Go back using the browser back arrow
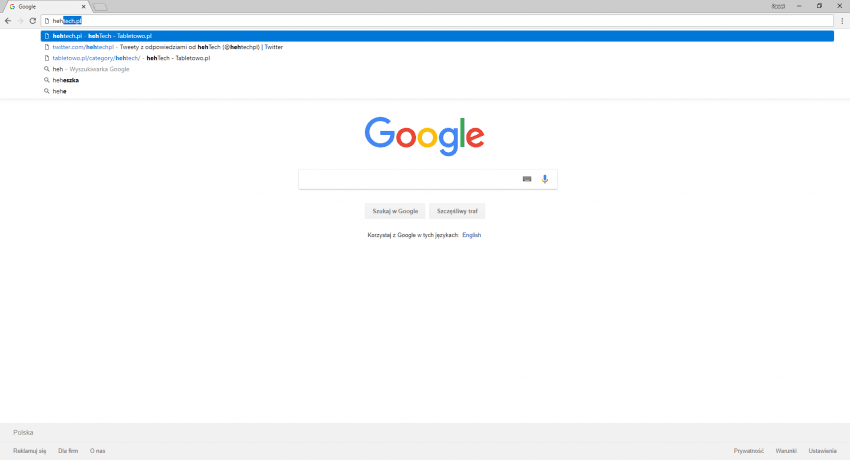Image resolution: width=850 pixels, height=460 pixels. click(x=8, y=21)
